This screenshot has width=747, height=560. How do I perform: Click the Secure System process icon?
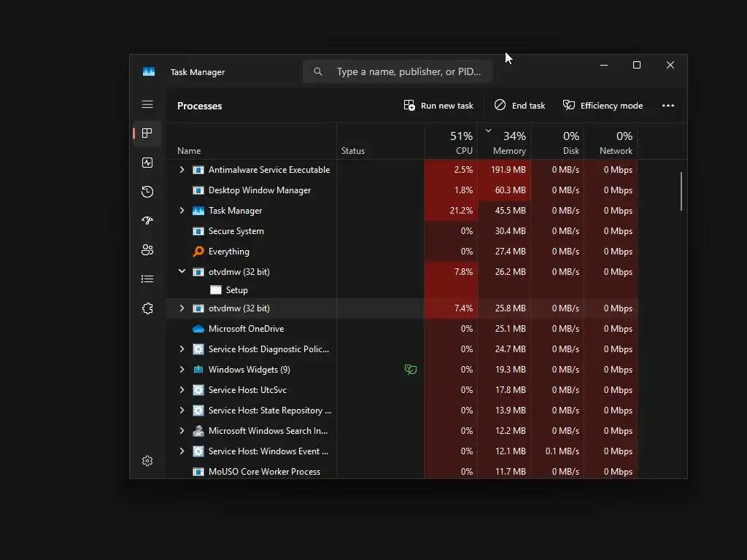[x=198, y=231]
